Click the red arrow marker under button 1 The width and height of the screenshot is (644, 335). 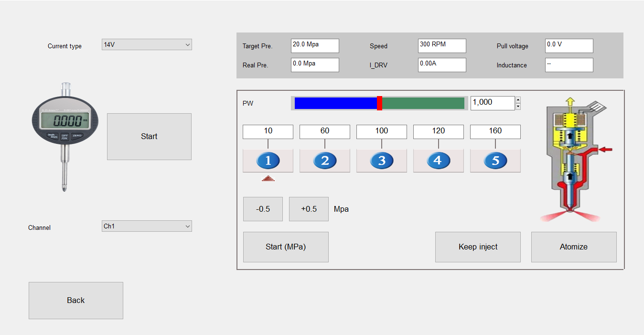(x=268, y=177)
